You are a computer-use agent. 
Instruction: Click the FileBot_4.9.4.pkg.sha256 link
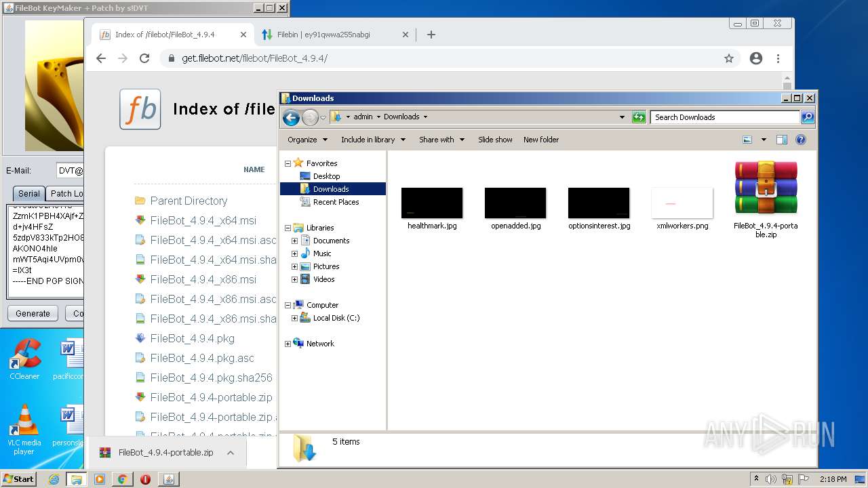pyautogui.click(x=212, y=378)
